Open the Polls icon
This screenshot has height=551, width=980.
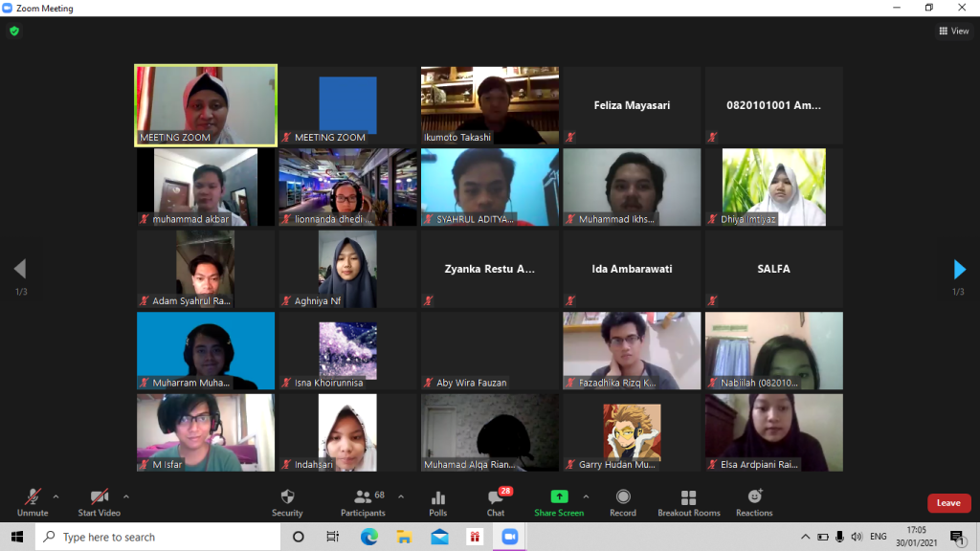click(x=437, y=500)
